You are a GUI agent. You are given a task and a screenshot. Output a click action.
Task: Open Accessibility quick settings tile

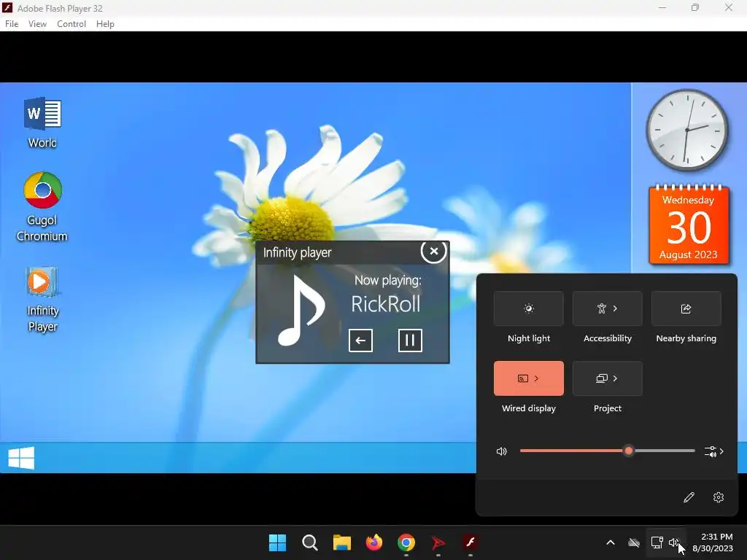click(x=608, y=308)
